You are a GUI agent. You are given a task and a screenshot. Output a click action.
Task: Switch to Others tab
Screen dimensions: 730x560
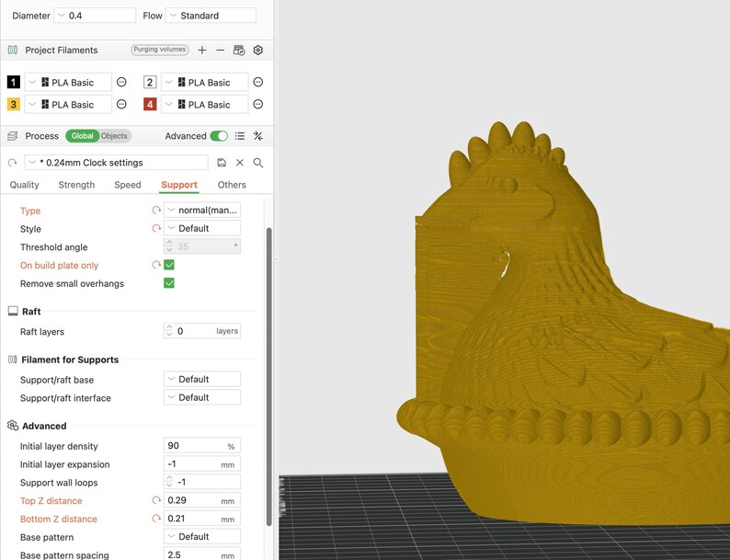(232, 185)
